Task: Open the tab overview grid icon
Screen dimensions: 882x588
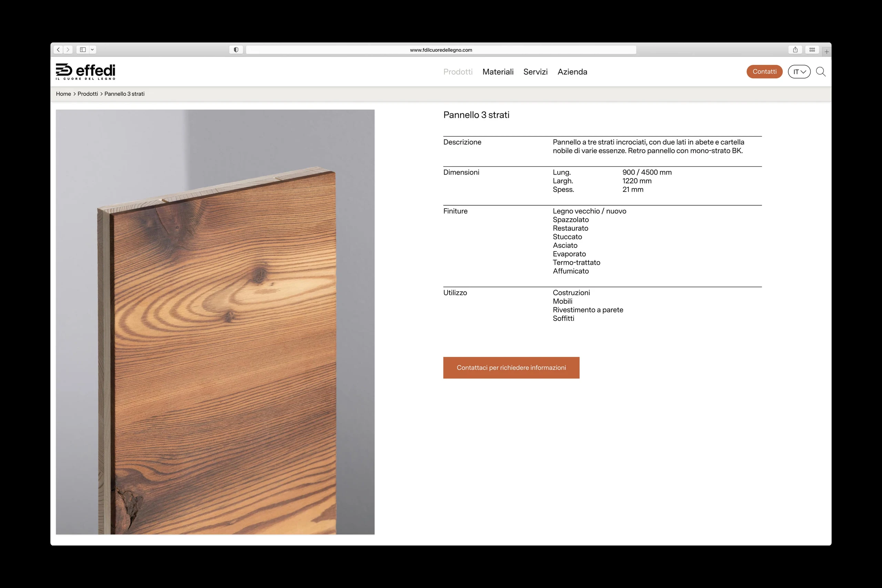Action: coord(812,50)
